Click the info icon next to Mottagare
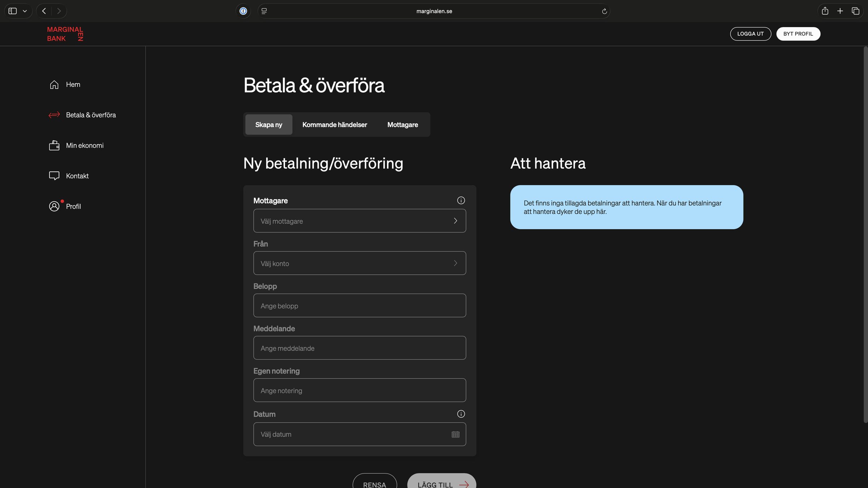This screenshot has width=868, height=488. coord(461,200)
